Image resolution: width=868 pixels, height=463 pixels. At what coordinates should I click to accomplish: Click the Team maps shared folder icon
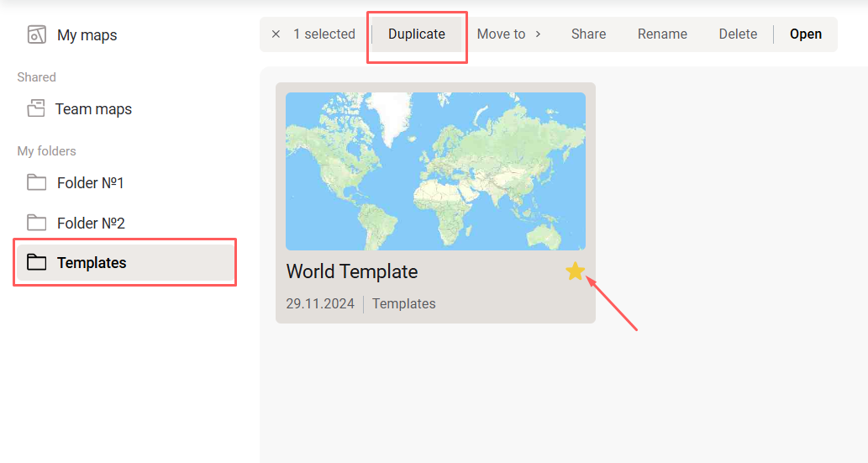pos(36,108)
